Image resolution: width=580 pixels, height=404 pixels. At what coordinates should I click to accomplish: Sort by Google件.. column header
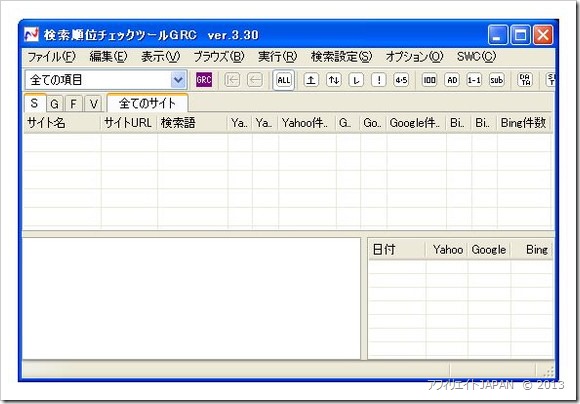pos(416,123)
